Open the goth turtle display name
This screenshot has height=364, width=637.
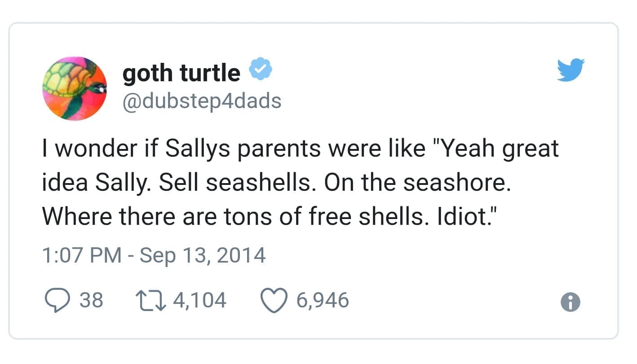coord(181,72)
